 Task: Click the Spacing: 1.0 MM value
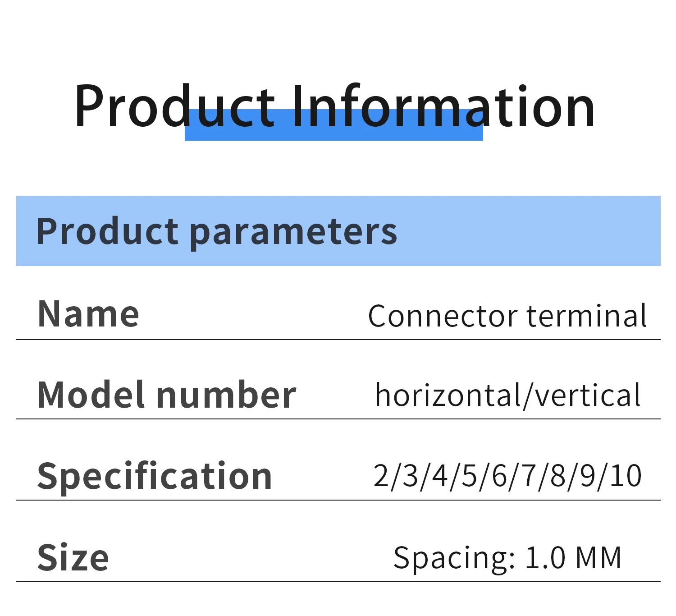point(507,558)
